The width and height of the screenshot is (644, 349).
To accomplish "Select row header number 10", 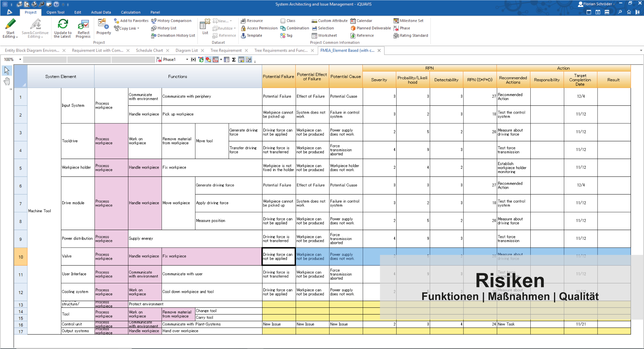I will [20, 256].
